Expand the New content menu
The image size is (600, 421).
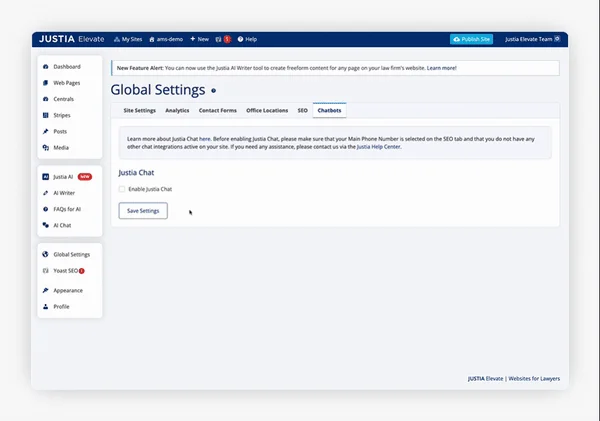(x=199, y=39)
